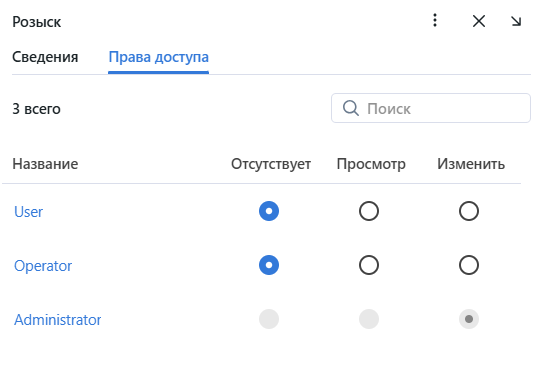Select Отсутствует radio for Operator
The height and width of the screenshot is (365, 545).
pos(269,265)
